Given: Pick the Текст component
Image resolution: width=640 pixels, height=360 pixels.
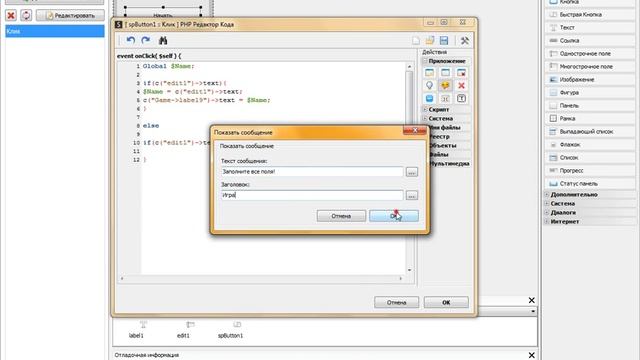Looking at the screenshot, I should [x=590, y=27].
